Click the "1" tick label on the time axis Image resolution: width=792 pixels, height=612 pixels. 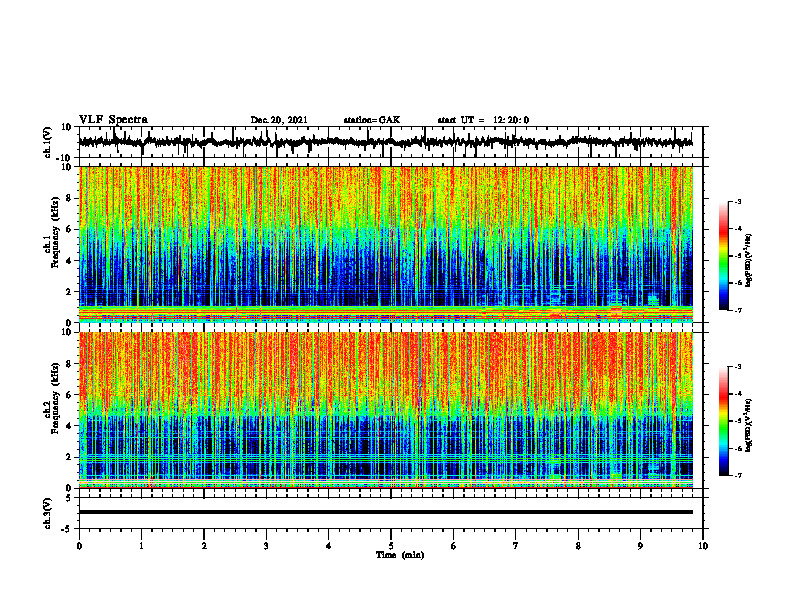pos(141,546)
